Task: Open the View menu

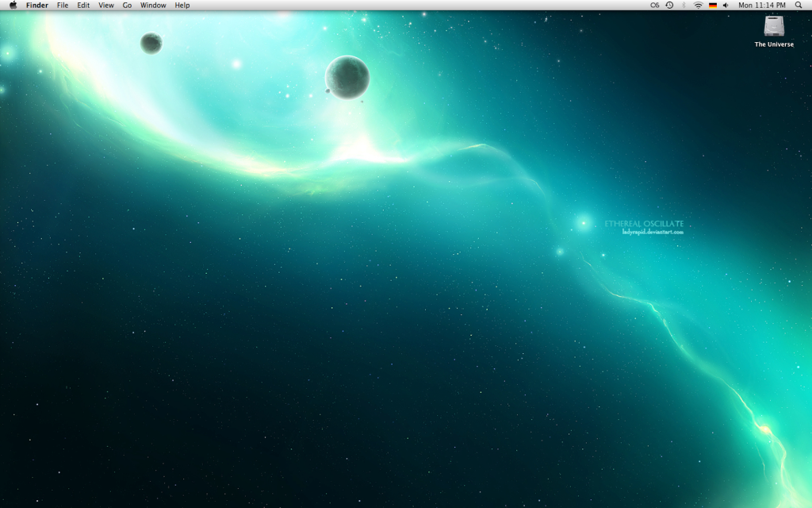Action: pos(106,6)
